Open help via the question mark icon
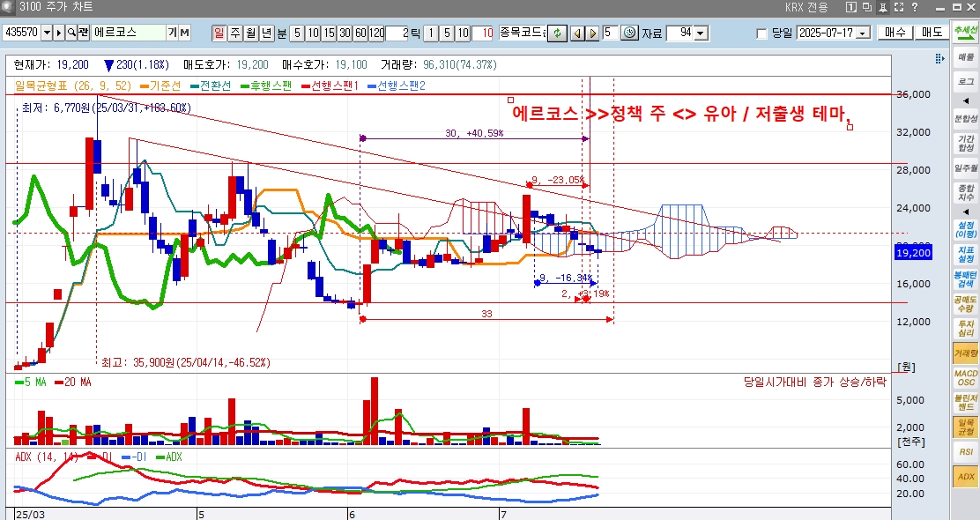The width and height of the screenshot is (980, 520). pos(913,7)
